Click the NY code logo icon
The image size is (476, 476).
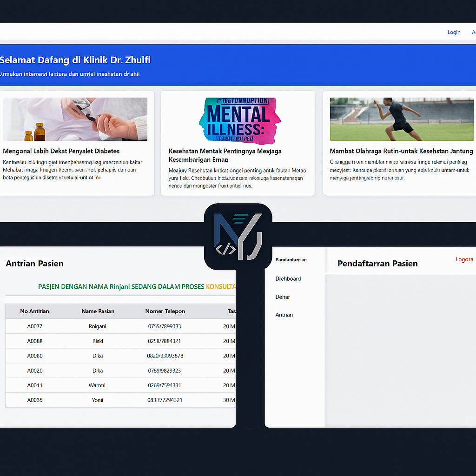(238, 237)
